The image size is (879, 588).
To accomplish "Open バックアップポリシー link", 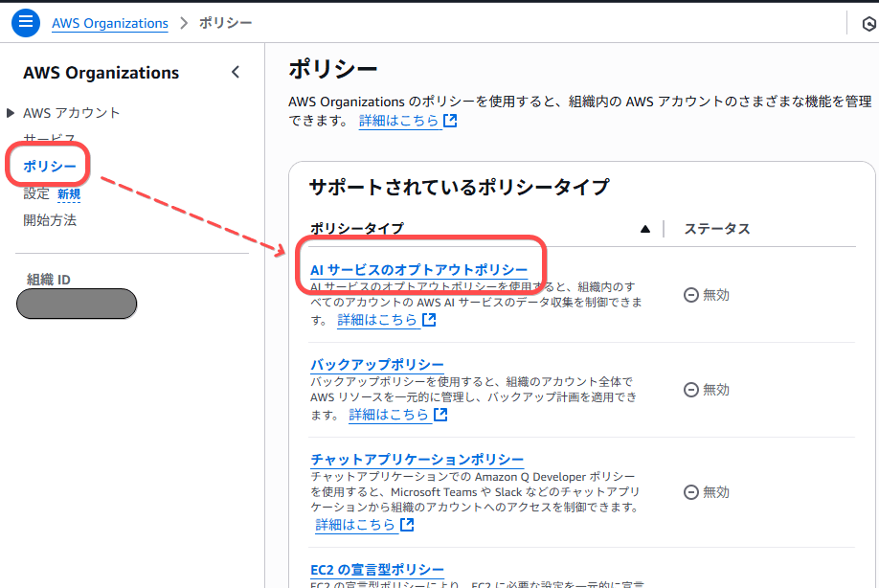I will coord(376,365).
